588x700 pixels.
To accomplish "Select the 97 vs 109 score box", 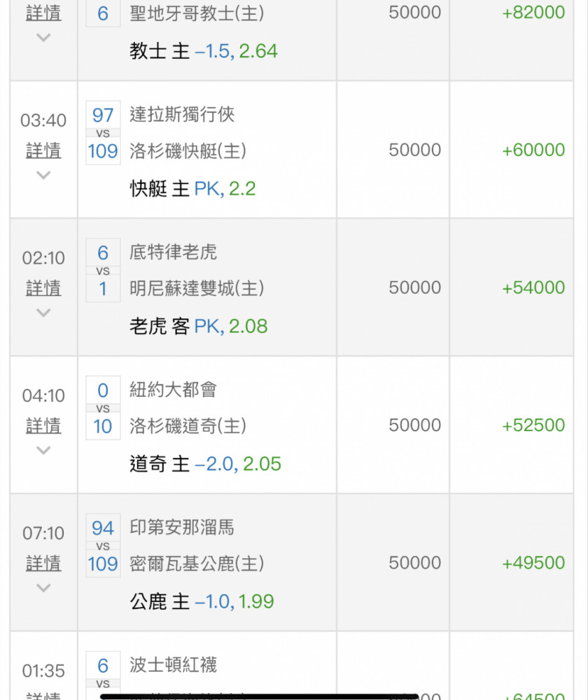I will (x=103, y=133).
